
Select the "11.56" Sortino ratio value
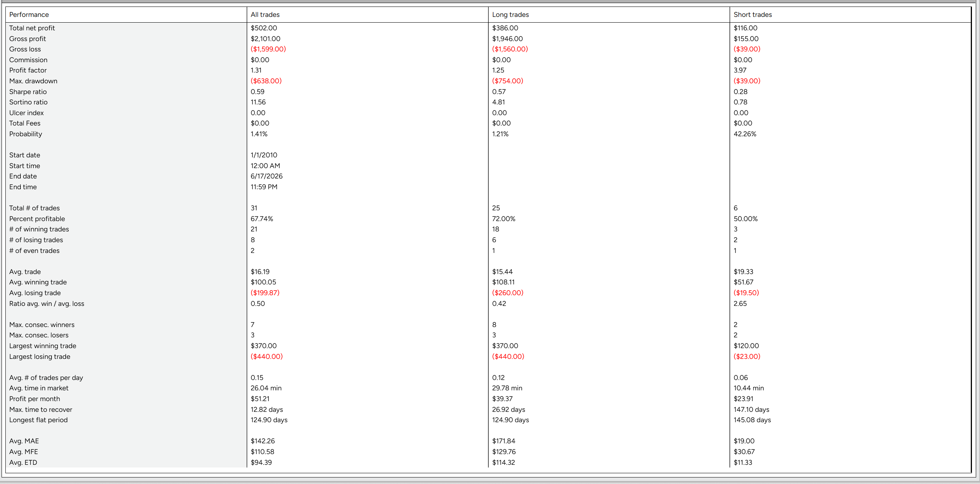pyautogui.click(x=258, y=102)
